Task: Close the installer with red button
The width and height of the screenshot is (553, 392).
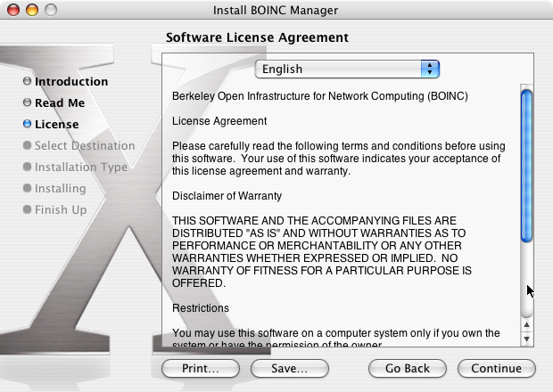Action: (x=13, y=10)
